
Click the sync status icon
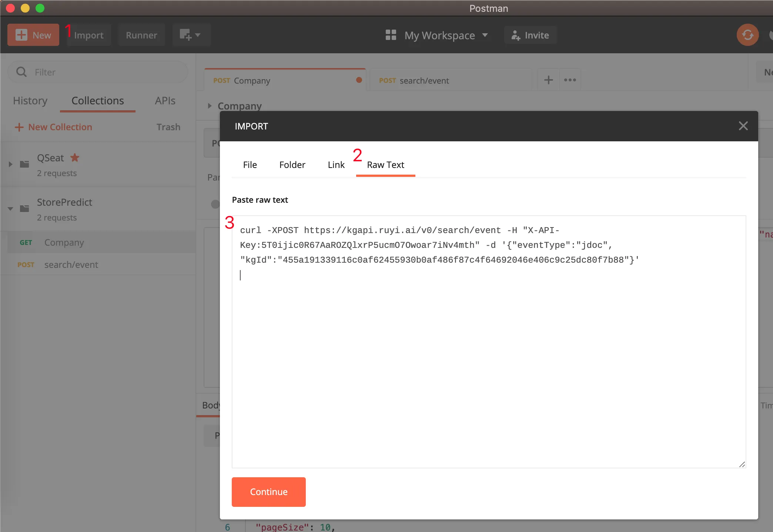747,35
